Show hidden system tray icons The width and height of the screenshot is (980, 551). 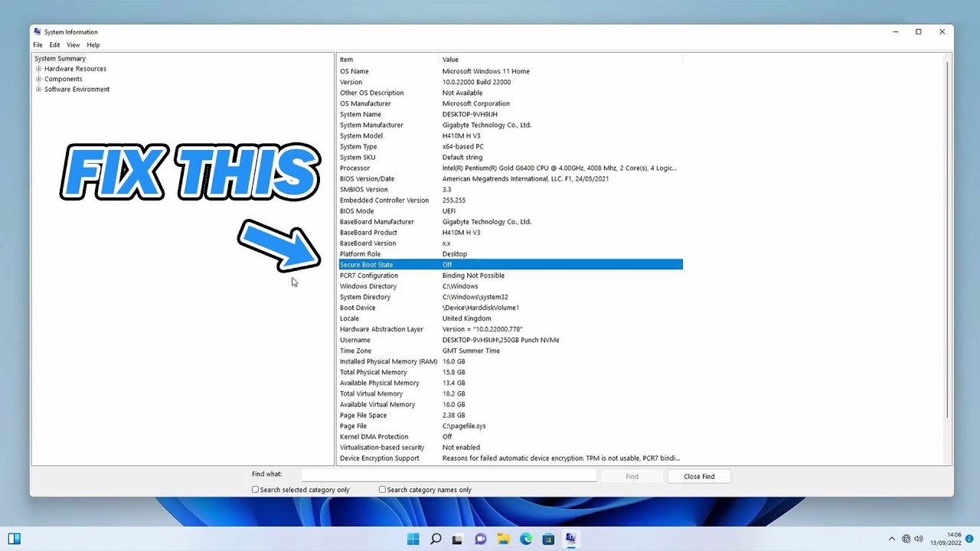pyautogui.click(x=891, y=539)
